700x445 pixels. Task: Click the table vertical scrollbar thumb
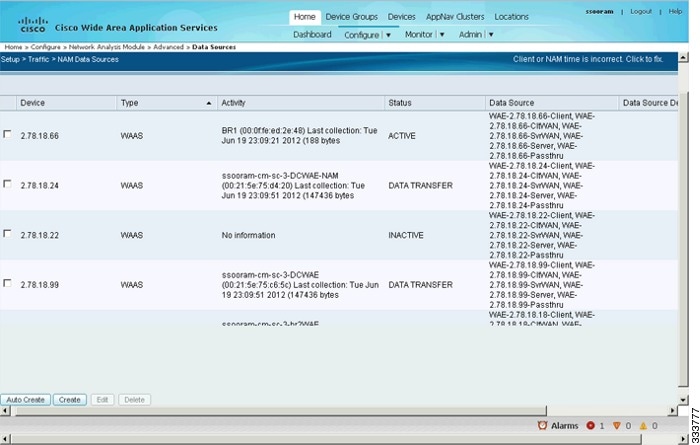pyautogui.click(x=683, y=239)
